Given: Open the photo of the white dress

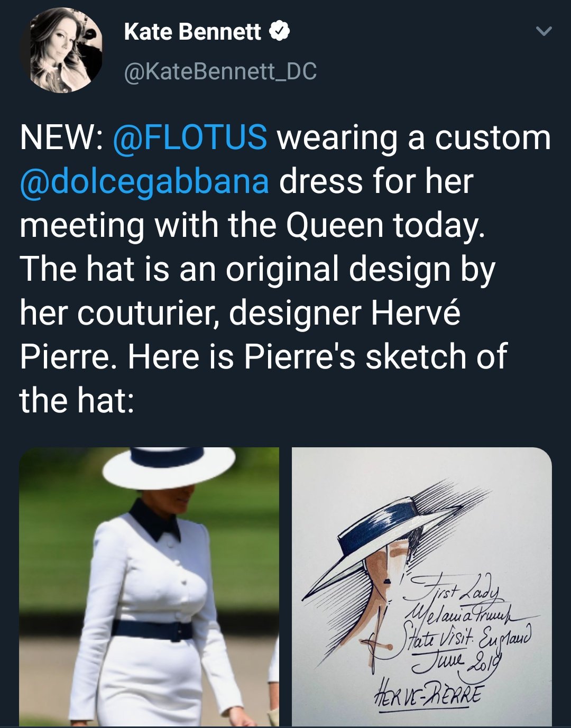Looking at the screenshot, I should [149, 587].
